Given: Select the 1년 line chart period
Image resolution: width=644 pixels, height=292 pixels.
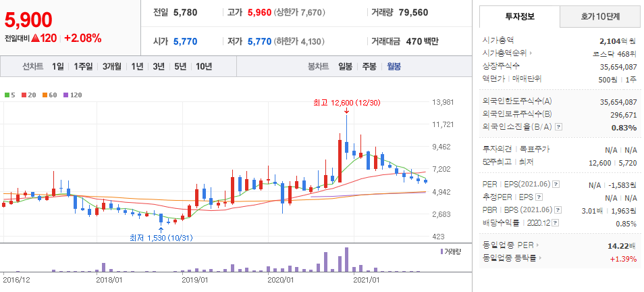Looking at the screenshot, I should coord(137,67).
